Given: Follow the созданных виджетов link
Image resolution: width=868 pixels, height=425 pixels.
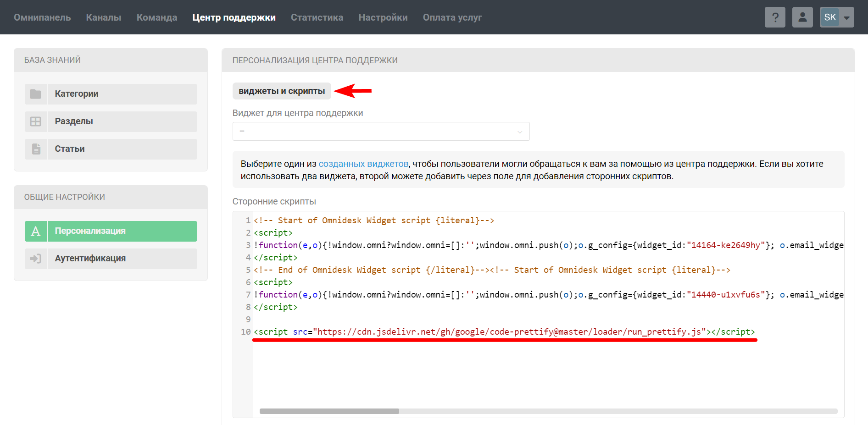Looking at the screenshot, I should (x=363, y=164).
